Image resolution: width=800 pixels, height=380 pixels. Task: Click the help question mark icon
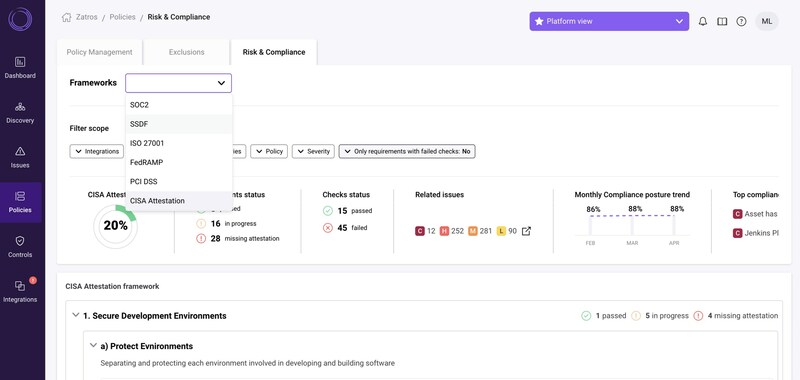[x=741, y=21]
